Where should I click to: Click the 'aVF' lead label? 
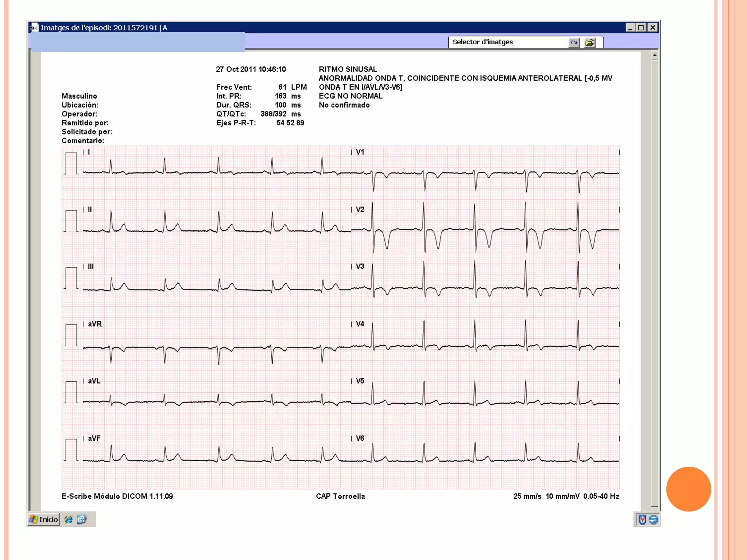(x=94, y=438)
